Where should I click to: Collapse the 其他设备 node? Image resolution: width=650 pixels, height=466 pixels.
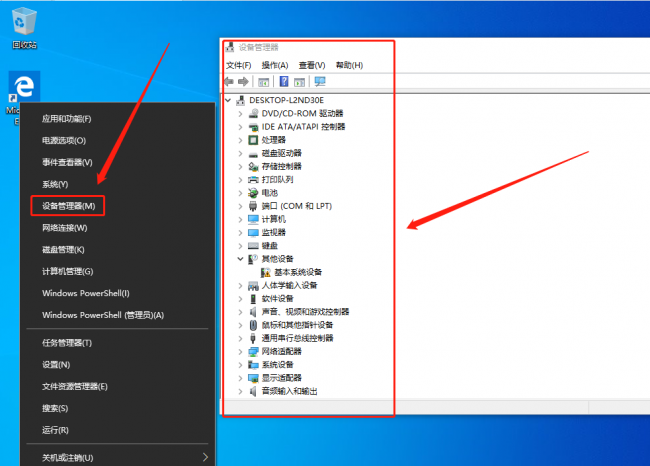point(240,259)
